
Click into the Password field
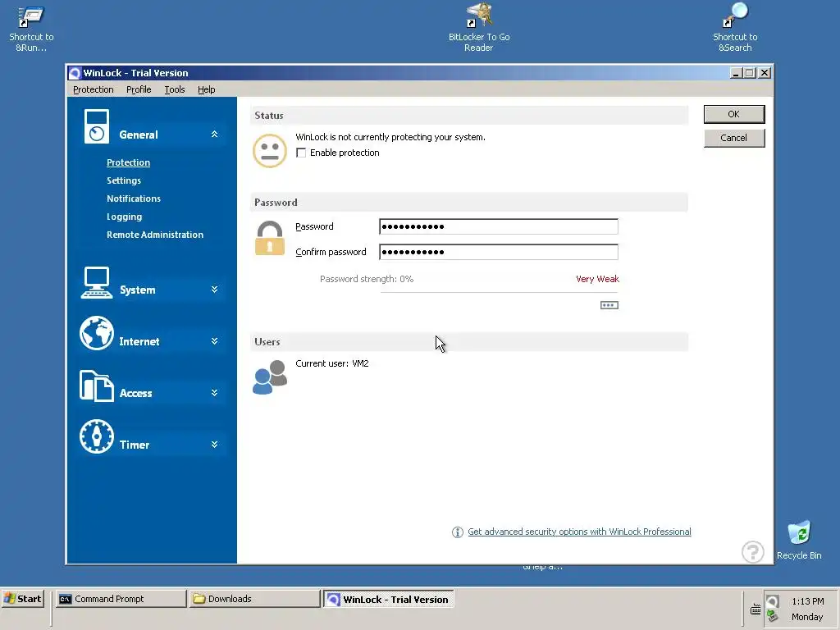click(499, 226)
